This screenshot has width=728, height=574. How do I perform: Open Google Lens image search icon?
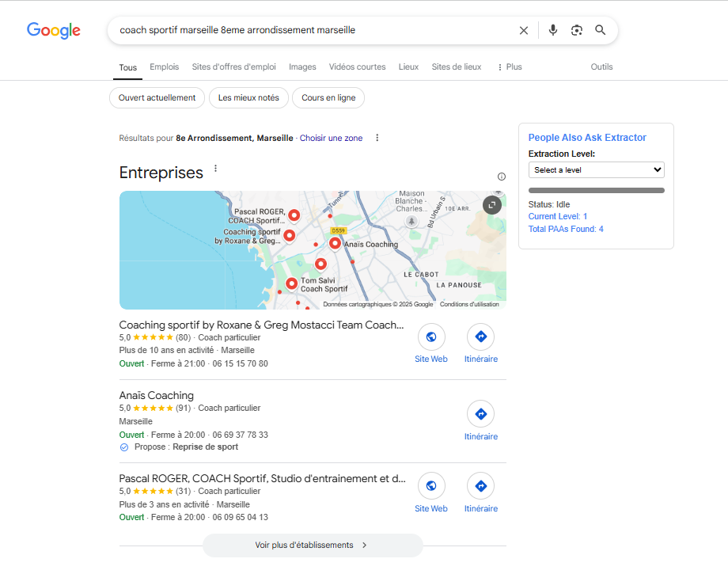(577, 30)
